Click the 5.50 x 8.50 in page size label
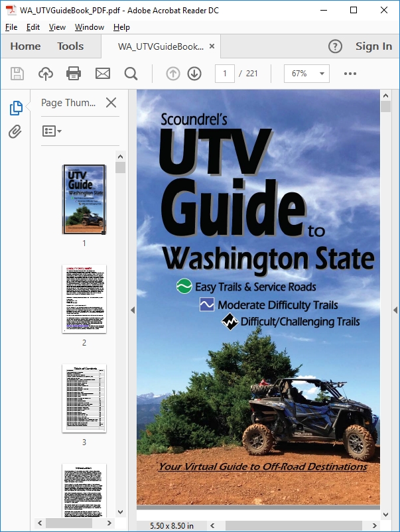 (172, 525)
